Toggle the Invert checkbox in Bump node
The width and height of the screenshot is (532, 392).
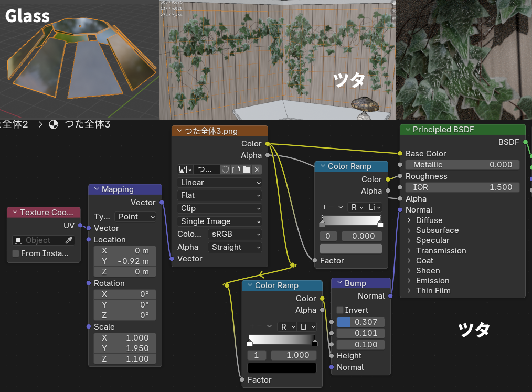point(340,310)
